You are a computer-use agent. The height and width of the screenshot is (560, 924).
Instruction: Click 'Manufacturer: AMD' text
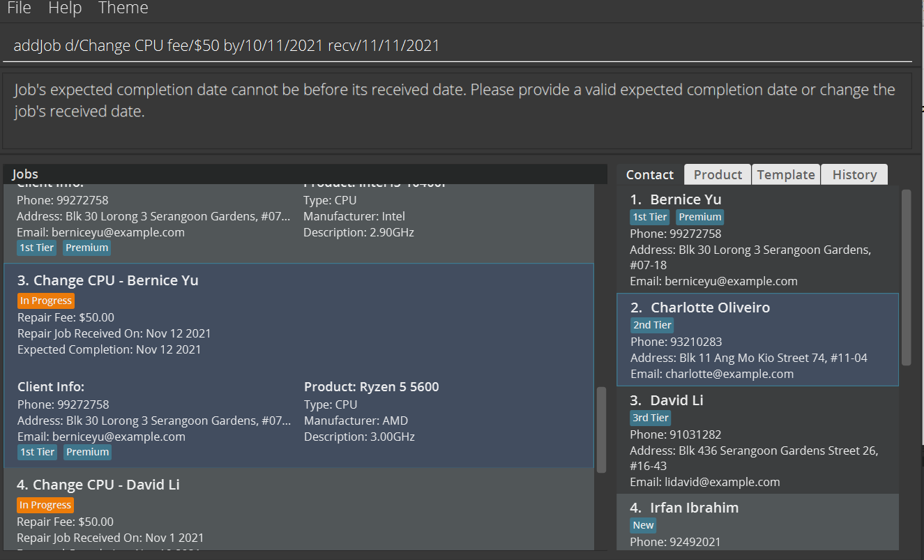(x=356, y=421)
